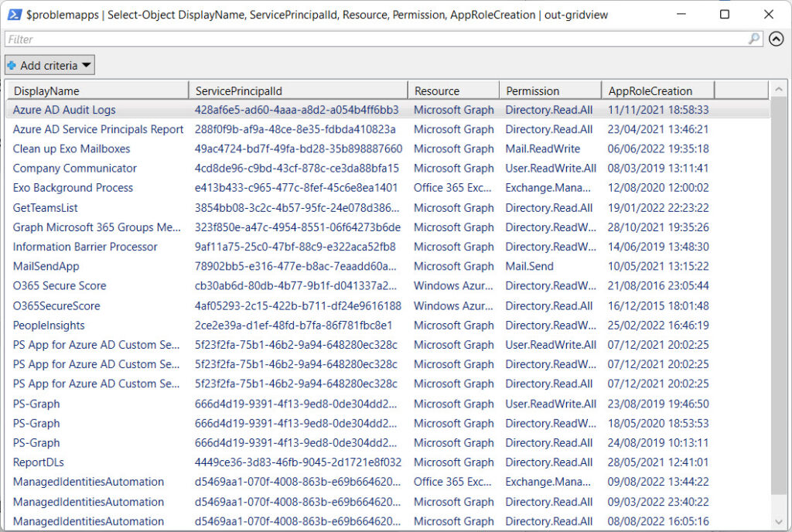Click the magnifier search icon in filter box
This screenshot has height=532, width=792.
tap(753, 39)
